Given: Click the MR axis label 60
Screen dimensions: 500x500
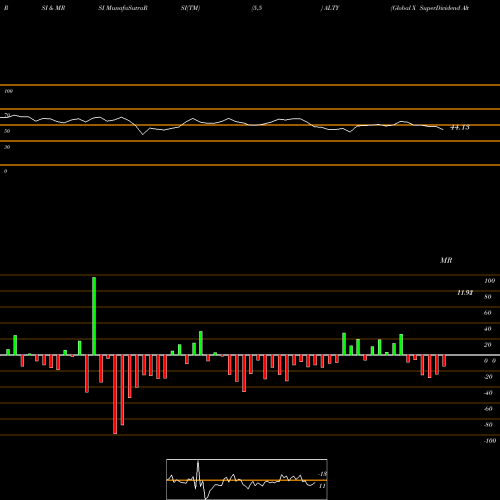Looking at the screenshot, I should pos(488,313).
